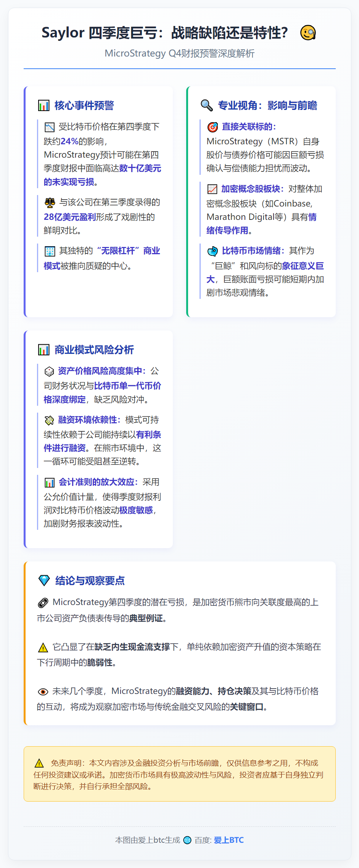359x868 pixels.
Task: Click the label 直接关联标的
Action: [249, 127]
